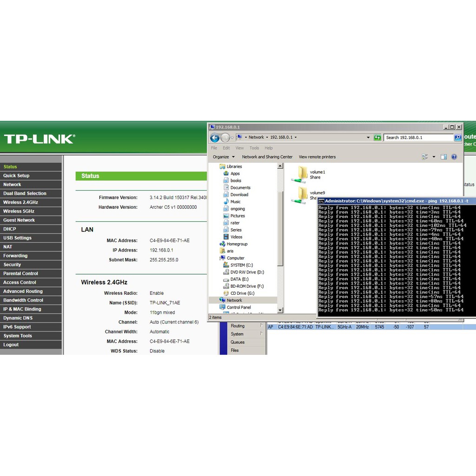The width and height of the screenshot is (476, 476).
Task: Open the volume1 shared folder
Action: point(308,175)
